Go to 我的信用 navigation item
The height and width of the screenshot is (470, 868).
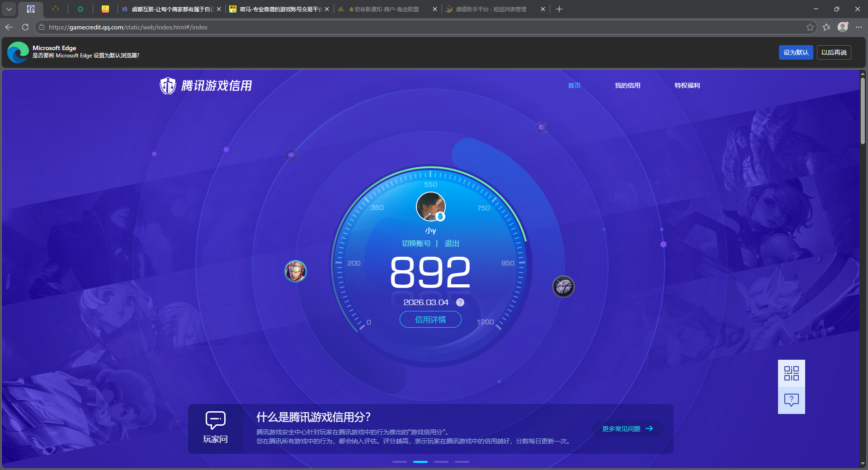(x=627, y=85)
